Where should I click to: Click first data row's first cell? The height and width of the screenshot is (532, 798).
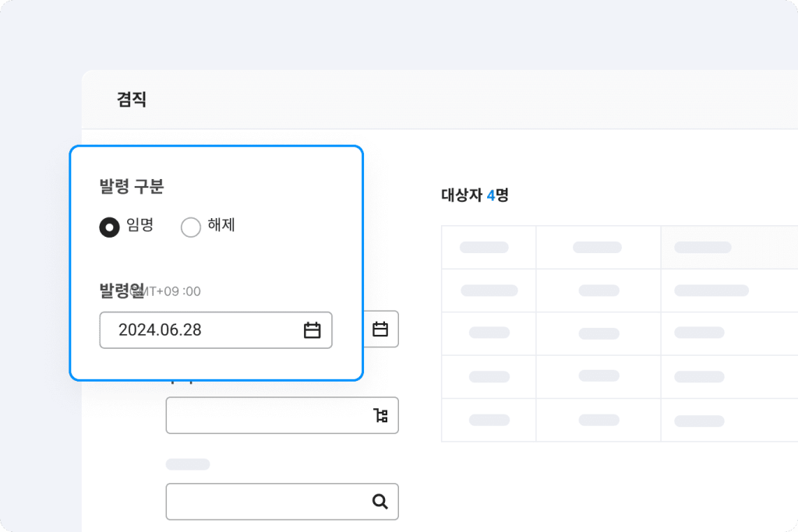(x=489, y=291)
